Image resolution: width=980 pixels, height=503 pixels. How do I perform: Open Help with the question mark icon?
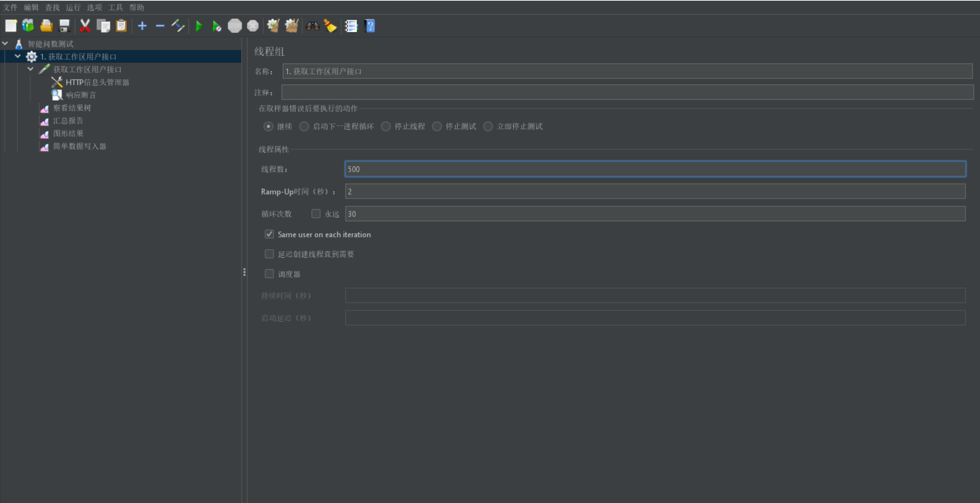[369, 26]
